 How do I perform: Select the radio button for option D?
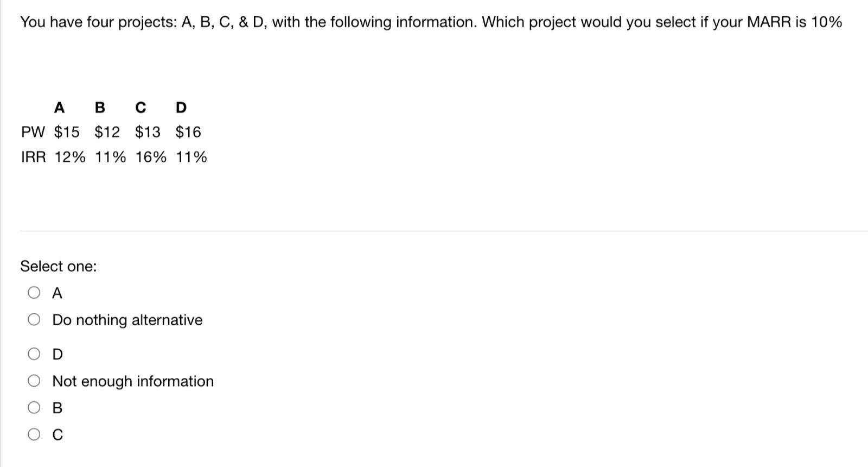(34, 354)
